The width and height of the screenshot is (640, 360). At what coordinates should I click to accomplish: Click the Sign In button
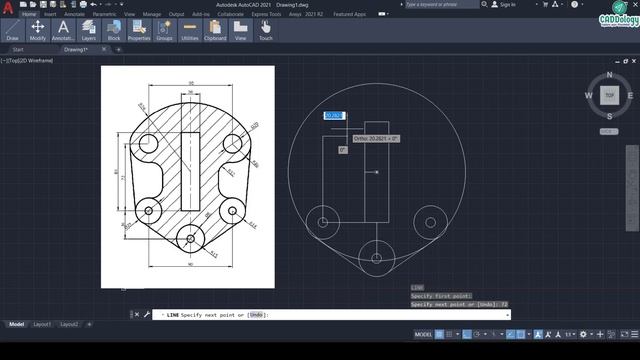(504, 4)
